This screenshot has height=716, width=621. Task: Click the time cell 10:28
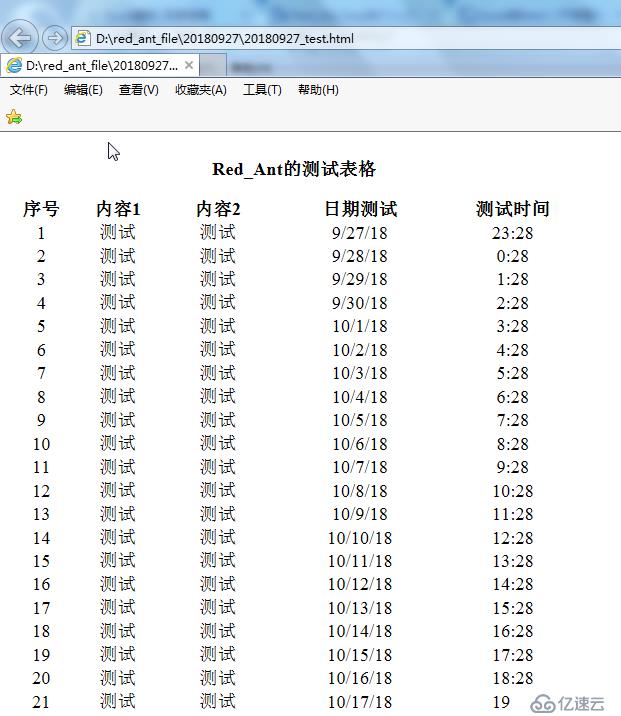[512, 491]
